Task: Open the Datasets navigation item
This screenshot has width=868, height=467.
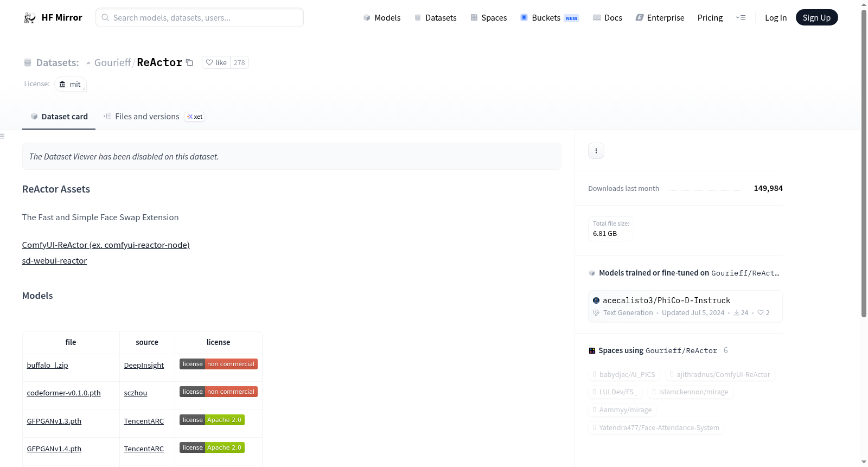Action: [x=436, y=18]
